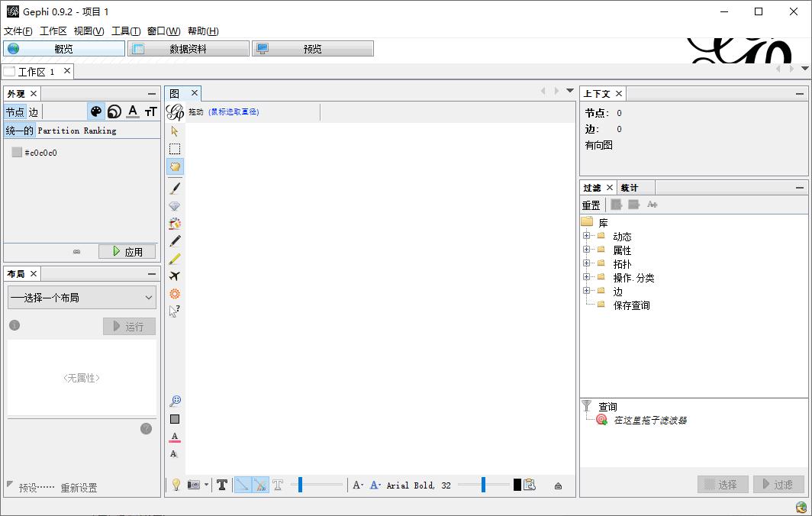812x516 pixels.
Task: Click the link attributes chain icon
Action: (x=76, y=252)
